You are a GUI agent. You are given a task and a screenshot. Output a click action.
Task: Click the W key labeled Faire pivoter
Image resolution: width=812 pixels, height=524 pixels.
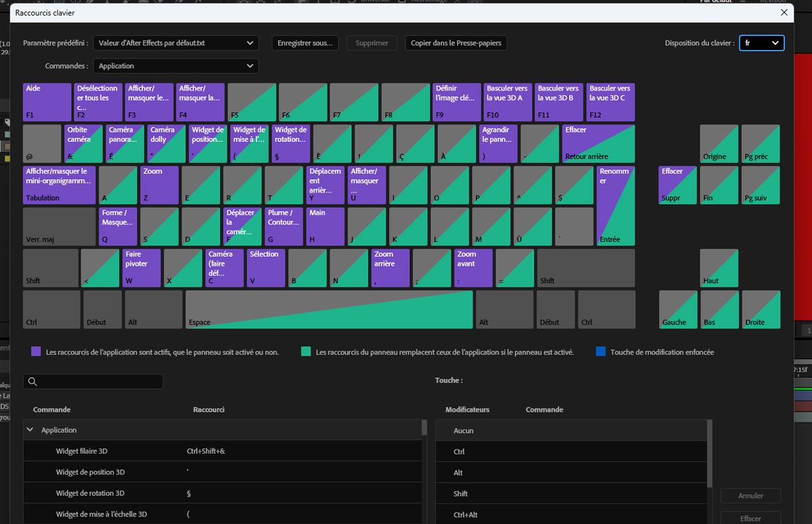[141, 267]
